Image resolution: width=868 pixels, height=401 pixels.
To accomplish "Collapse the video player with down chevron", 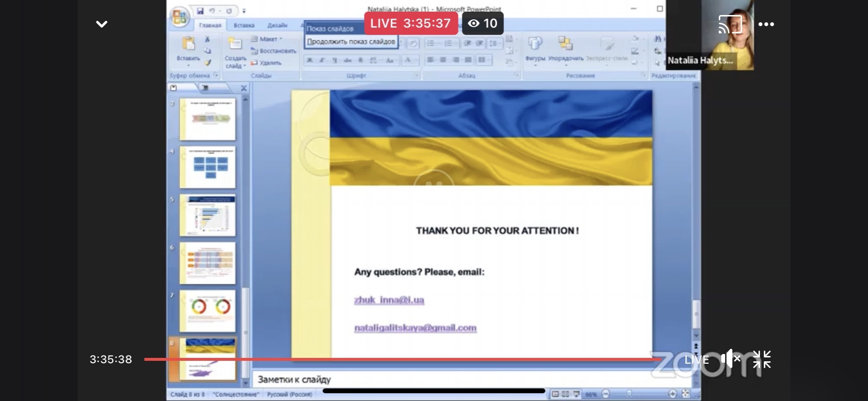I will pyautogui.click(x=101, y=24).
